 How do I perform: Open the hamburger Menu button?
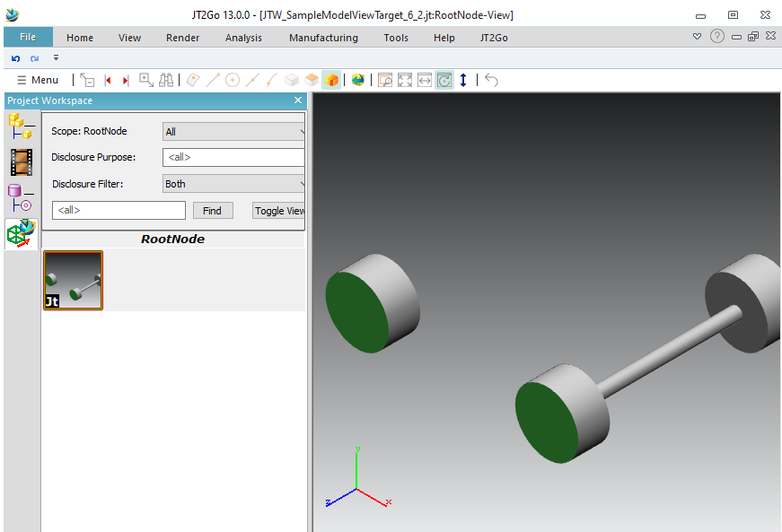point(38,80)
